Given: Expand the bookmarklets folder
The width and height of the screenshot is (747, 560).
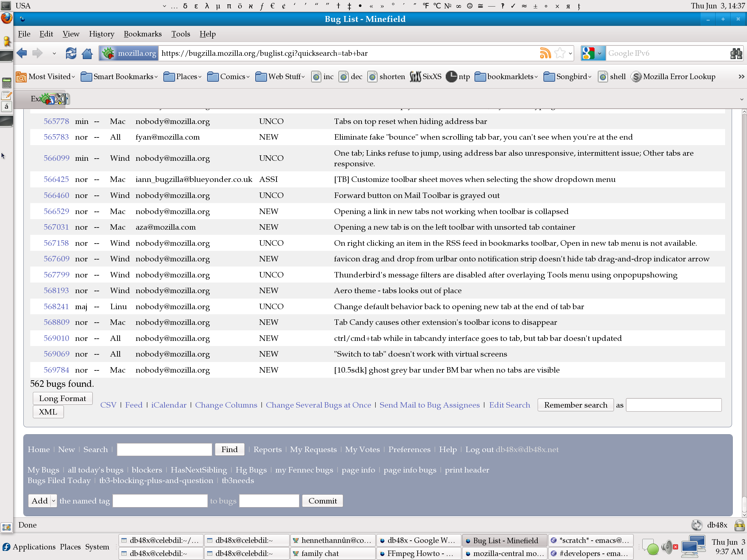Looking at the screenshot, I should pyautogui.click(x=506, y=77).
